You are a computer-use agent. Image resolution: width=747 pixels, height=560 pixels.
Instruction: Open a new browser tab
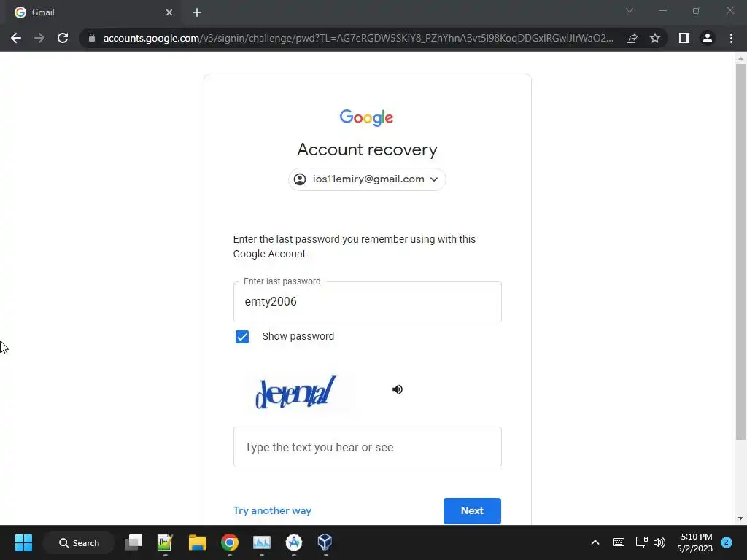(197, 12)
